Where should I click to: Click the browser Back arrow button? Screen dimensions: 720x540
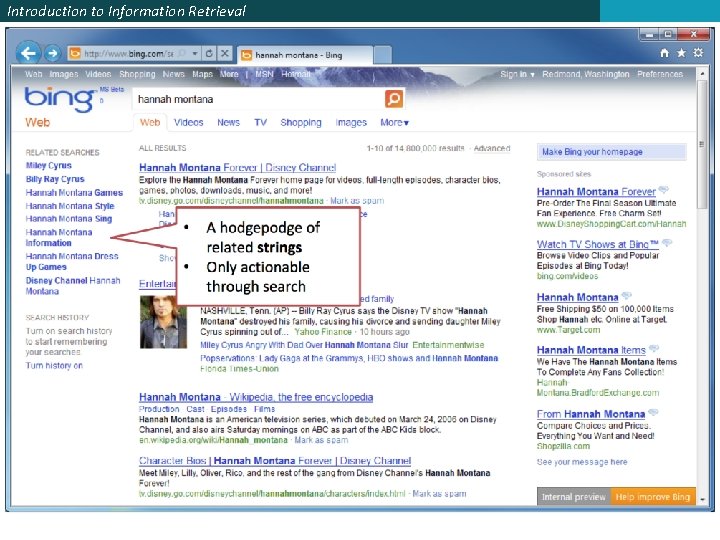click(28, 53)
